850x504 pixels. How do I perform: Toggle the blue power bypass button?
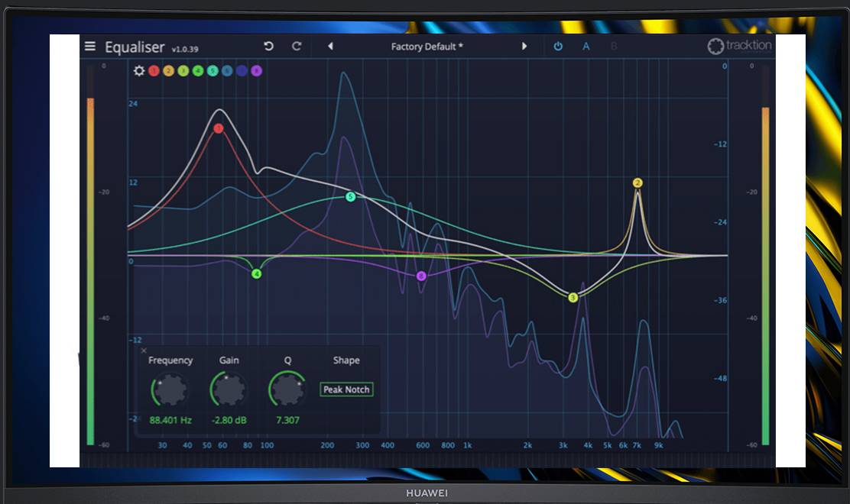(x=558, y=47)
